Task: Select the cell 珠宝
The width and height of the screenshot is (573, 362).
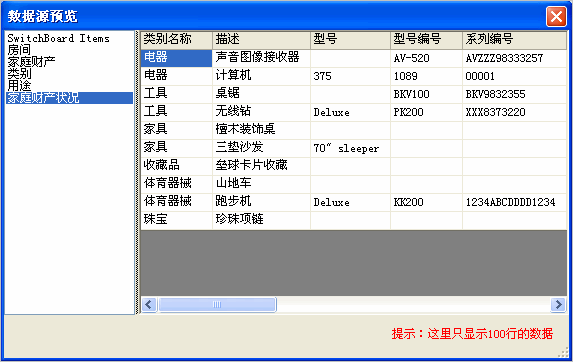Action: tap(177, 220)
